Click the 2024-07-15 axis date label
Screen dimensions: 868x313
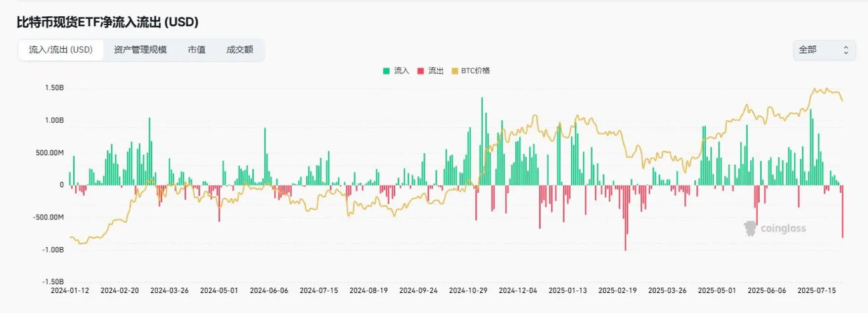(x=319, y=291)
